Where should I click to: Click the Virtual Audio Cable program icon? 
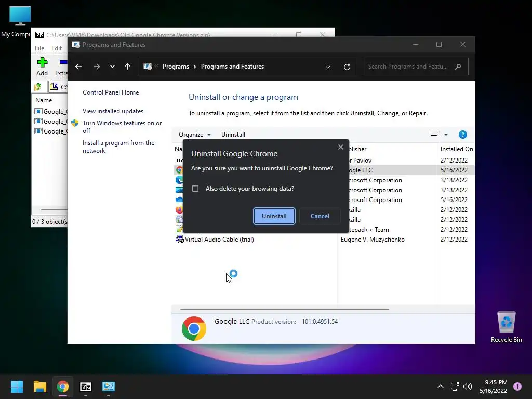click(179, 240)
